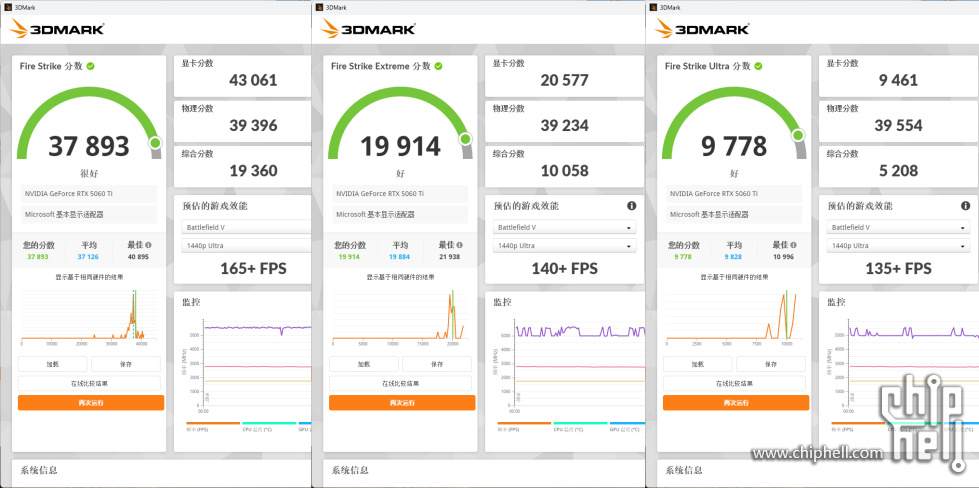This screenshot has width=979, height=488.
Task: Click the 140+ FPS estimate
Action: point(564,269)
